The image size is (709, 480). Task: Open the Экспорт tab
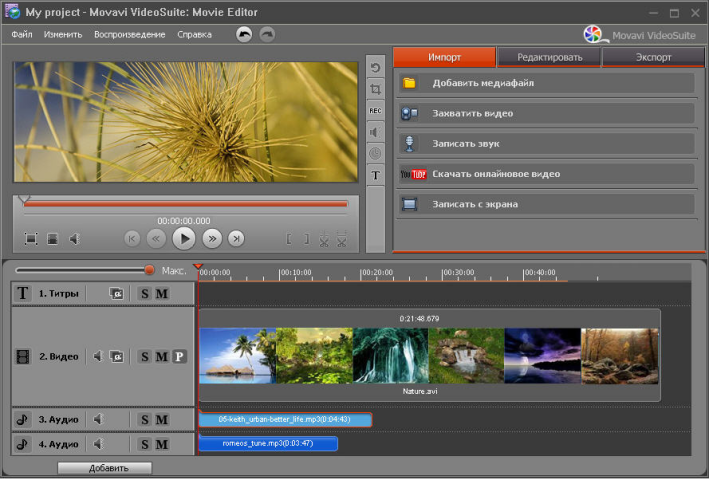click(x=653, y=57)
